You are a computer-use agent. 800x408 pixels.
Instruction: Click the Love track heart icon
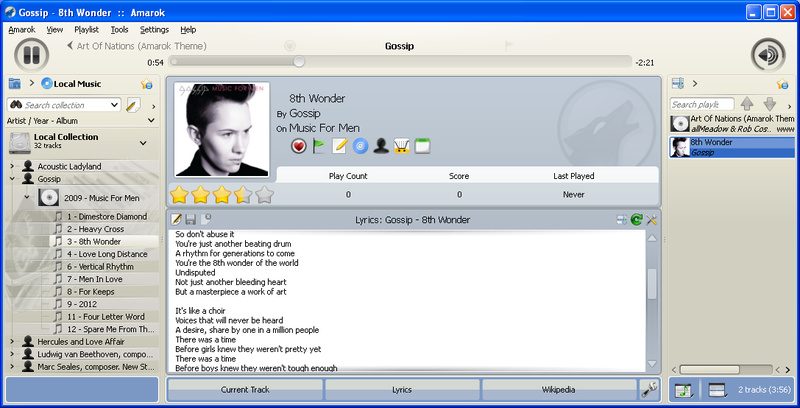coord(298,146)
